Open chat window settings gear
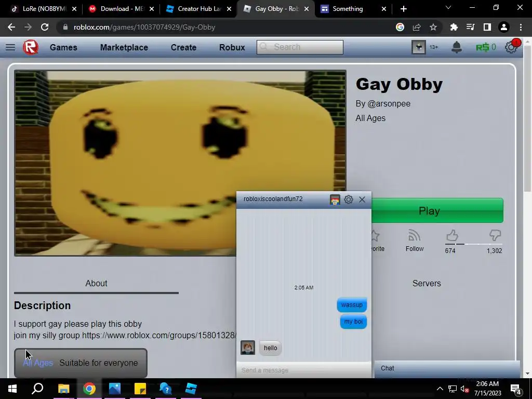 (x=349, y=199)
